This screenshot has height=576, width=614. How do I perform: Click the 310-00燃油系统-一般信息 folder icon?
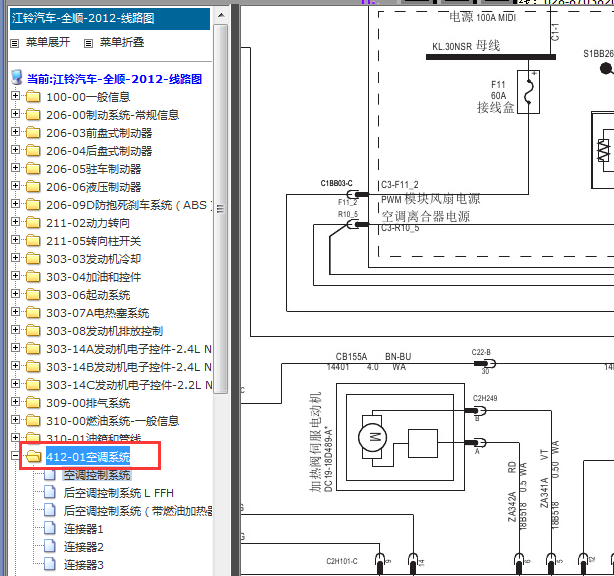[33, 421]
